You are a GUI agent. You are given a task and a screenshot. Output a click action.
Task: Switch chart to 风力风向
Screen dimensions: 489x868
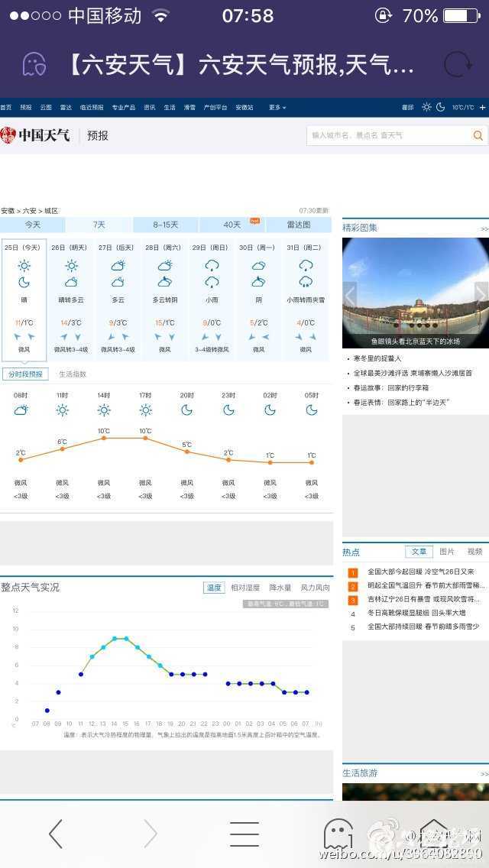tap(315, 588)
